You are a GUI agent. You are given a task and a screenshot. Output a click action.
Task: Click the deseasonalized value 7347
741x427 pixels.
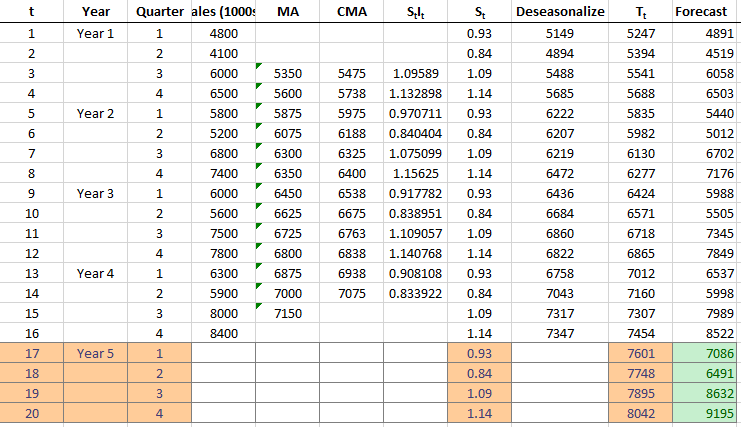[x=559, y=332]
